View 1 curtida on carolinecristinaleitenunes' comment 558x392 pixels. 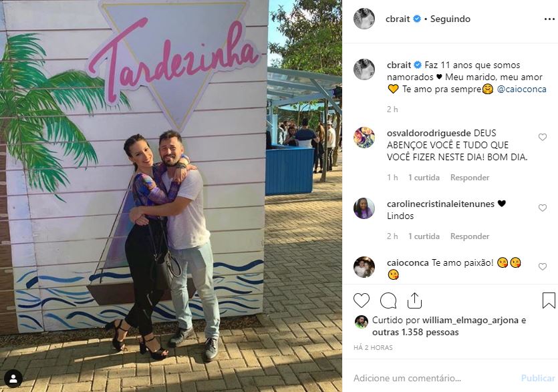pyautogui.click(x=424, y=236)
